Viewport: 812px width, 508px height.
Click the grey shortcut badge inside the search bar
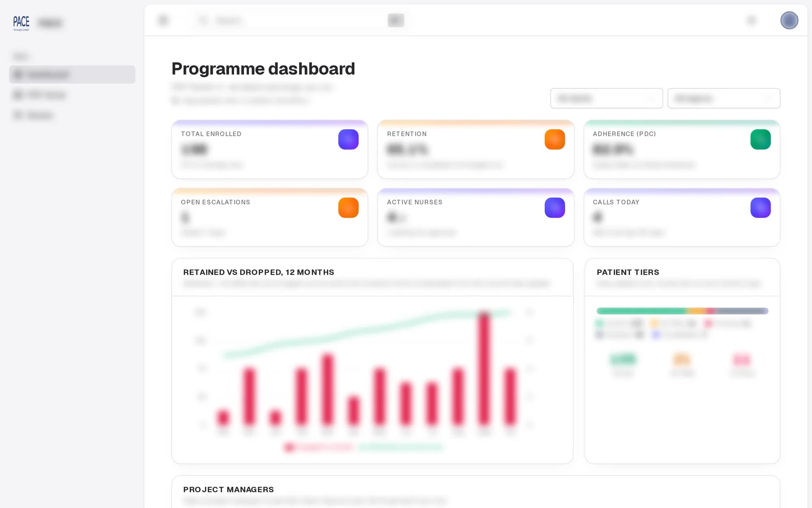click(395, 20)
